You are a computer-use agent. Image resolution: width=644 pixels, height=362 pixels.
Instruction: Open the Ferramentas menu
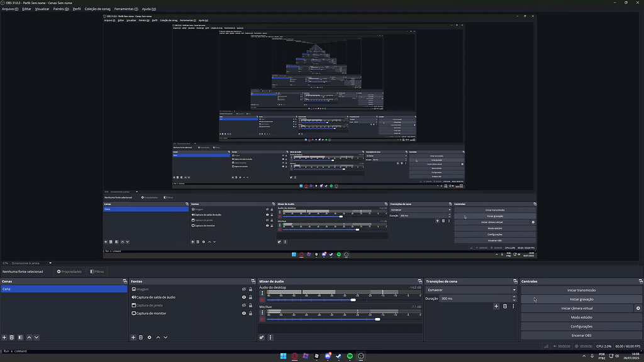point(126,9)
